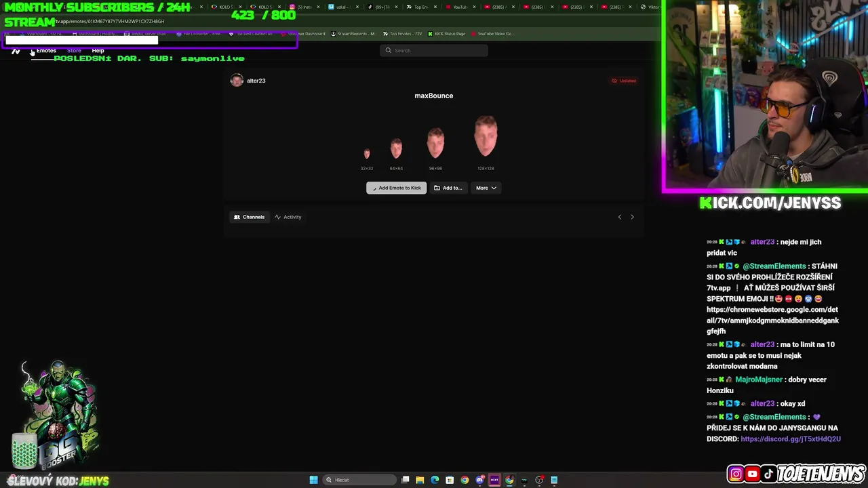
Task: Open the purple NZXT taskbar app
Action: pos(494,480)
